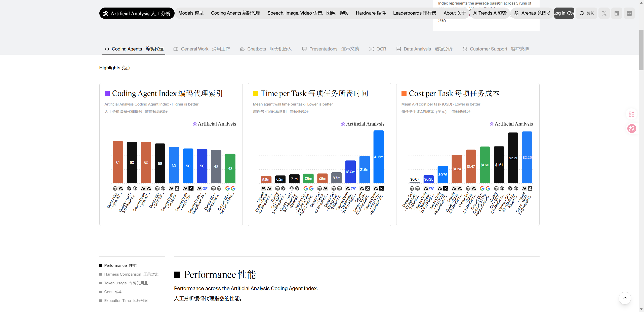Click the pink translate floating icon
This screenshot has height=312, width=644.
coord(631,129)
